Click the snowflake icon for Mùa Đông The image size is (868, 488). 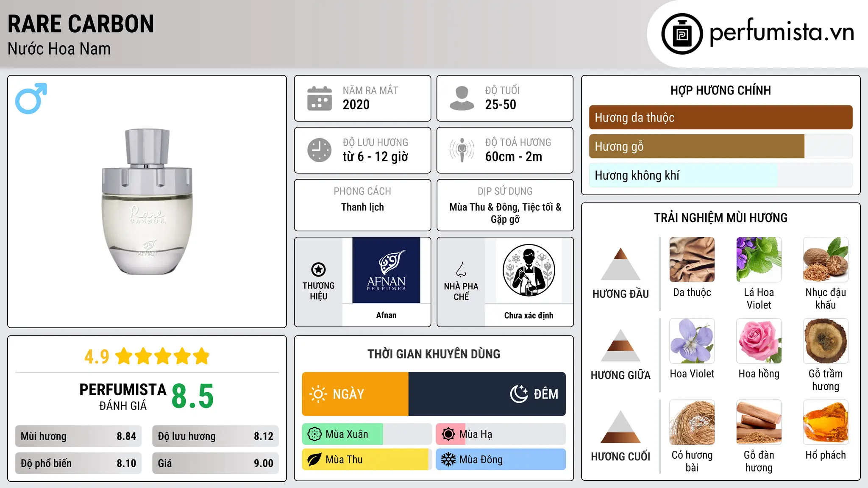point(448,460)
